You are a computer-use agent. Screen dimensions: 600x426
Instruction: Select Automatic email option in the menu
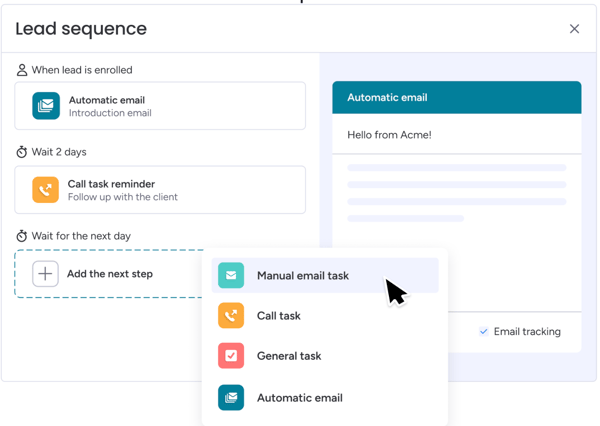[300, 398]
